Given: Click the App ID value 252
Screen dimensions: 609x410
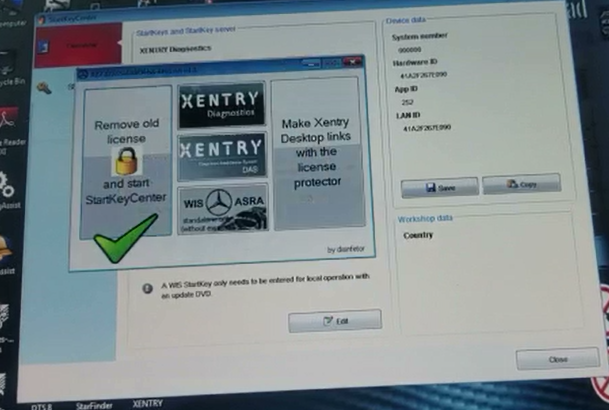Looking at the screenshot, I should 407,102.
